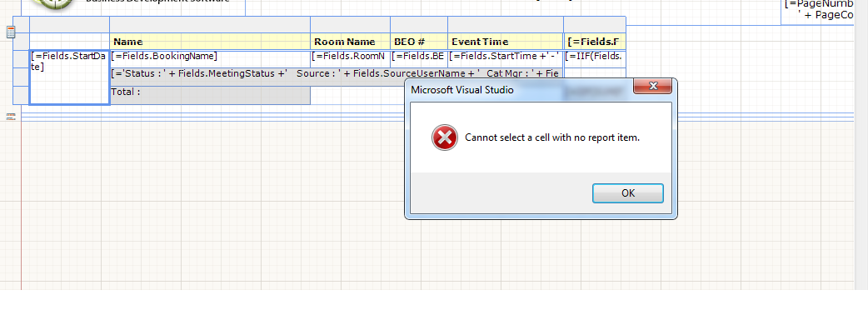Select the Name header cell

[210, 42]
